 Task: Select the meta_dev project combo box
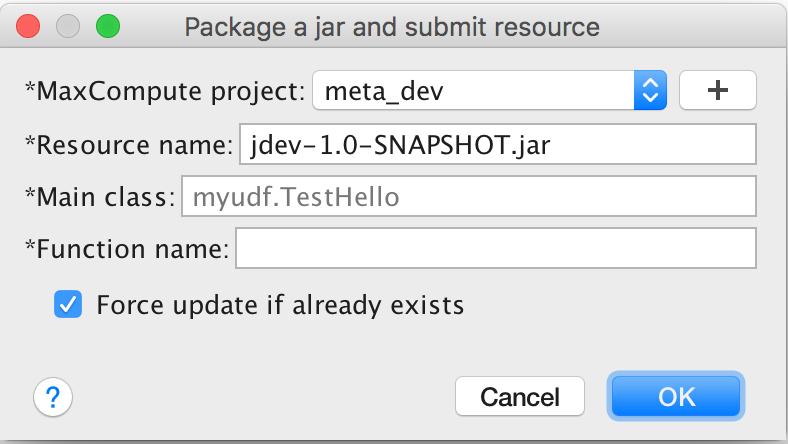point(489,91)
